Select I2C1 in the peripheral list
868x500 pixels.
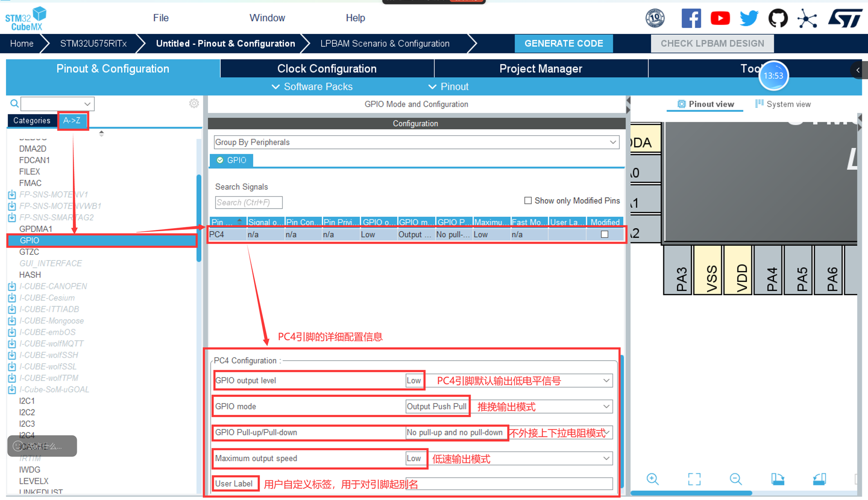(27, 401)
